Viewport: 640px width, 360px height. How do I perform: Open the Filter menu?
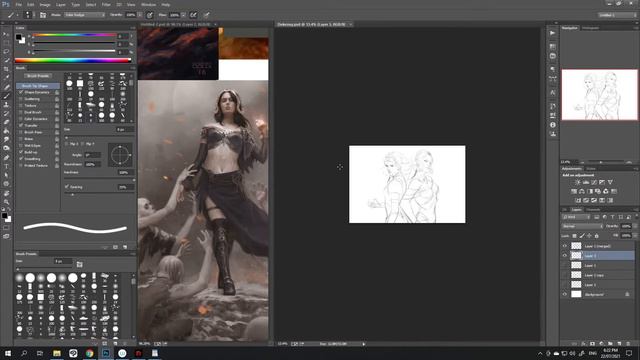click(x=106, y=4)
